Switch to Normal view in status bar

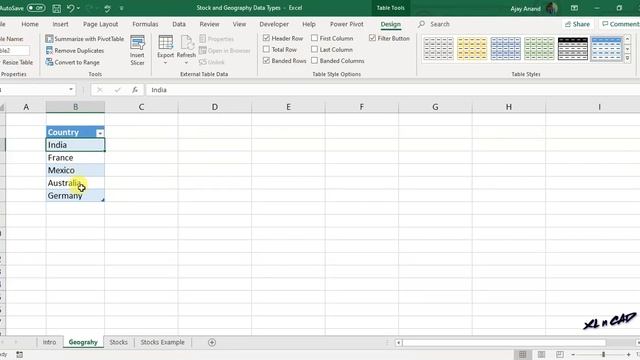522,354
